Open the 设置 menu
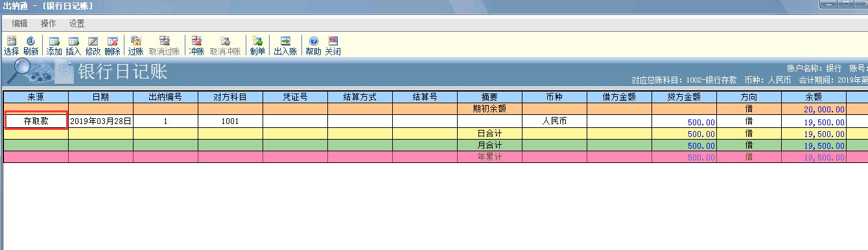868x250 pixels. [77, 23]
